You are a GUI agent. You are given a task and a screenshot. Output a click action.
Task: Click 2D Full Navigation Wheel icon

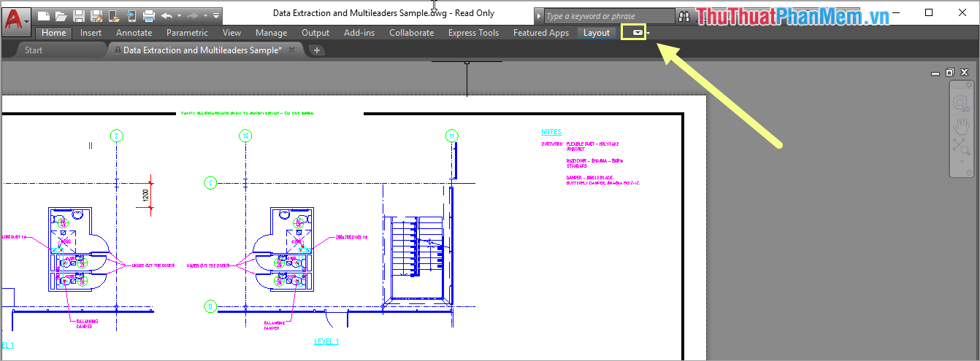tap(961, 104)
